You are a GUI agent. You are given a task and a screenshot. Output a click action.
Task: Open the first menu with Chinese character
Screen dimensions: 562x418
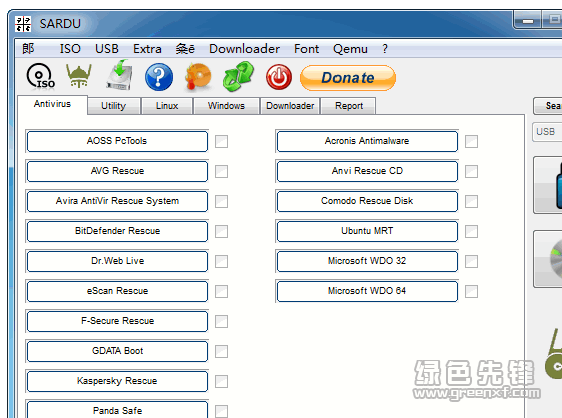pyautogui.click(x=28, y=49)
